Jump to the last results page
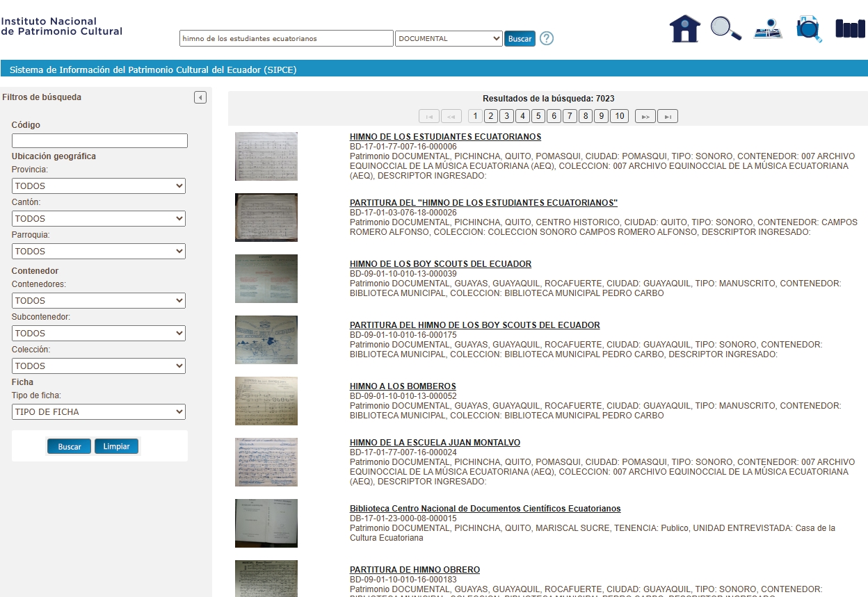 point(668,117)
